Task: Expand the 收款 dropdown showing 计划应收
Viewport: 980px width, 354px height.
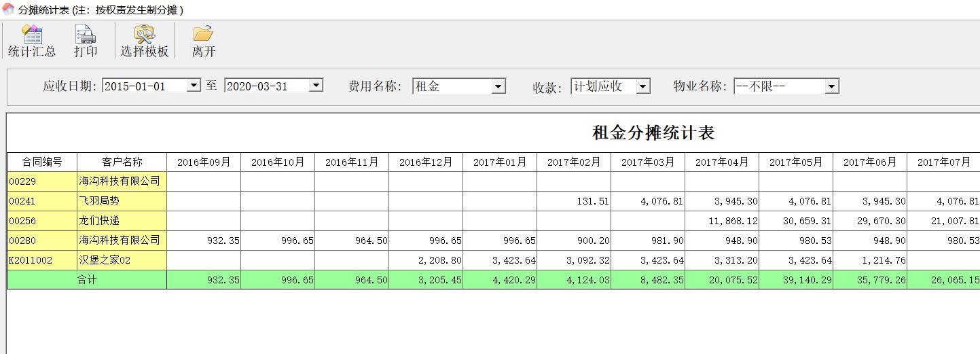Action: [643, 86]
